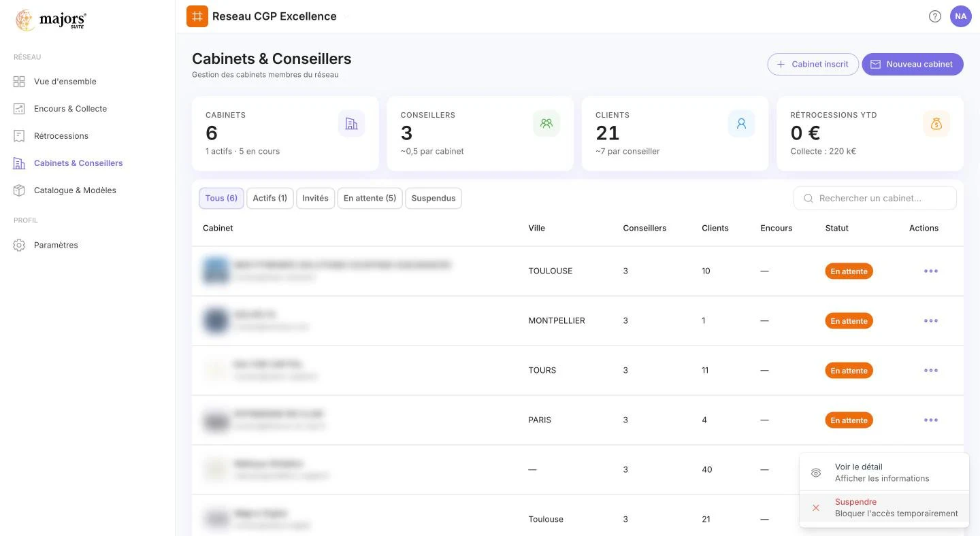Open actions menu for the MONTPELLIER row

(931, 320)
